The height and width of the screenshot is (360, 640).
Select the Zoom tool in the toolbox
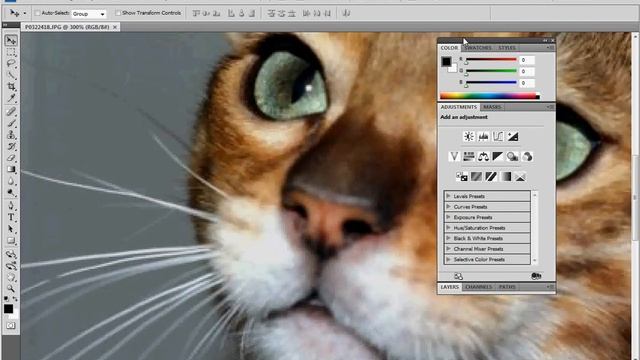click(x=11, y=289)
